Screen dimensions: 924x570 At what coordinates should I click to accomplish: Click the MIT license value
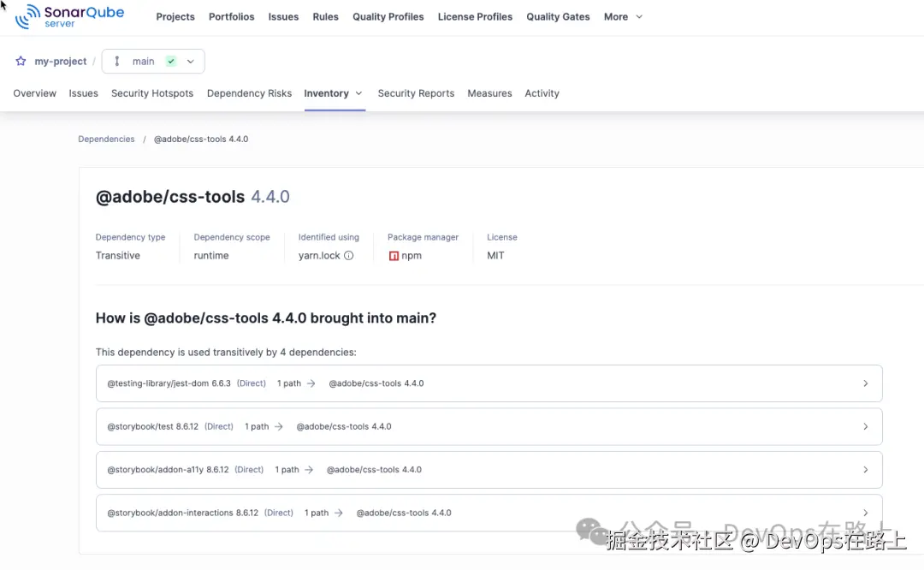tap(495, 255)
